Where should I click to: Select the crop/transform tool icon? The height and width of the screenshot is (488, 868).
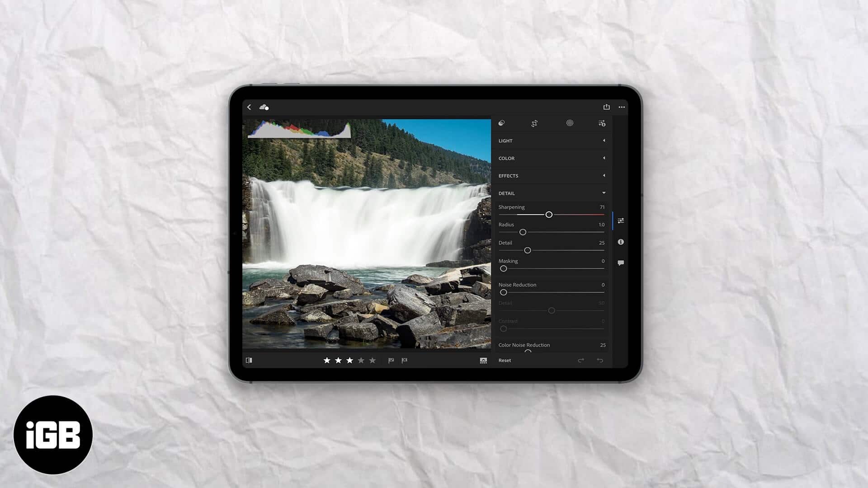coord(535,123)
